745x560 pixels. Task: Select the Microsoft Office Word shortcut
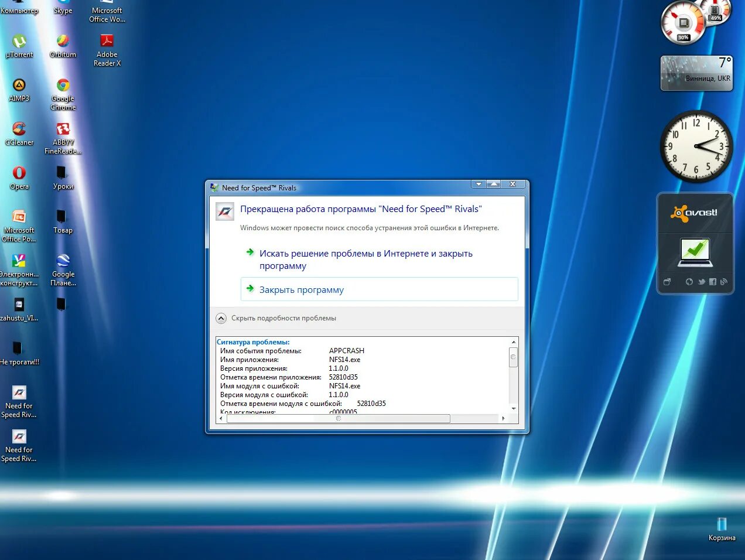point(107,11)
